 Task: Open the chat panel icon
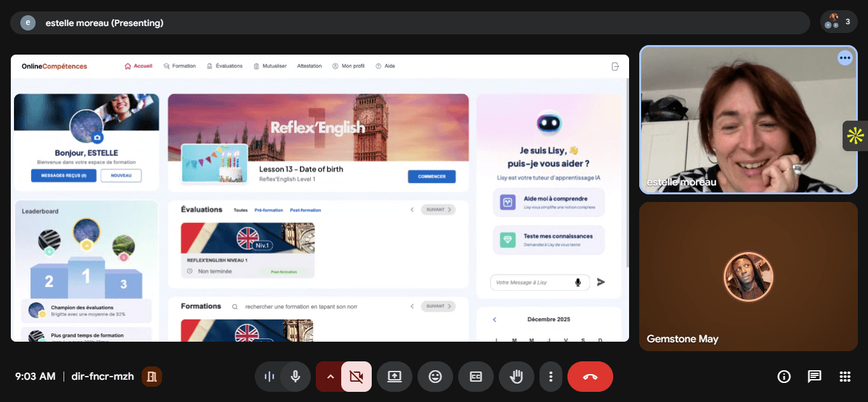click(815, 377)
